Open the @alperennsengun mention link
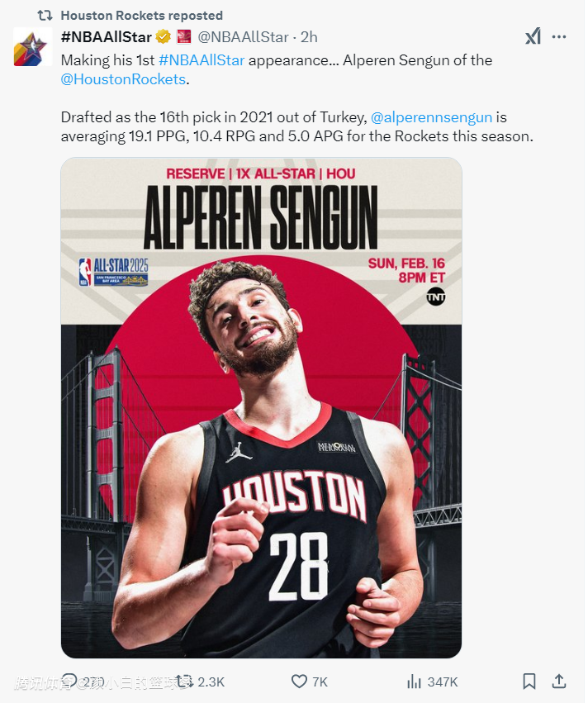 432,117
